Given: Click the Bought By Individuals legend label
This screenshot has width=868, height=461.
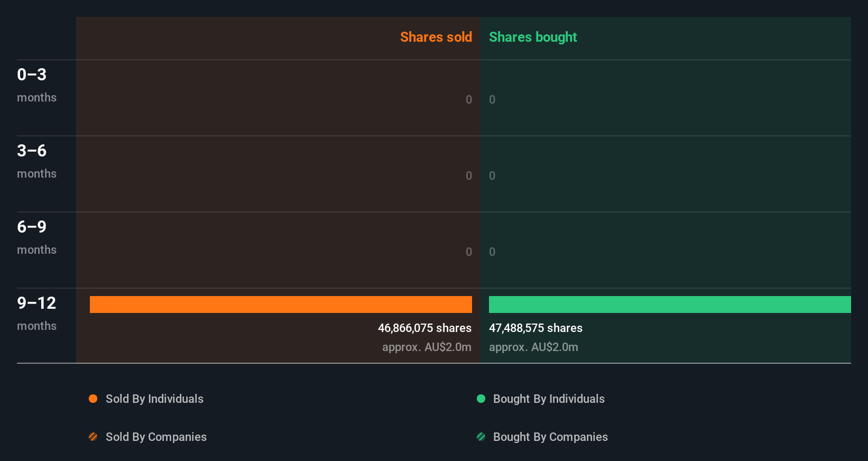Looking at the screenshot, I should pyautogui.click(x=549, y=399).
